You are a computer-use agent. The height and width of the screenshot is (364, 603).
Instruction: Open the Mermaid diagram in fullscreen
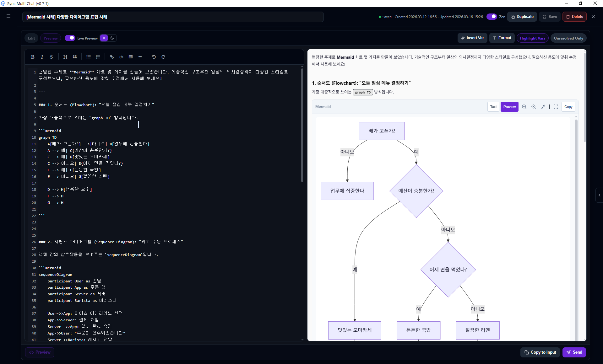pos(556,107)
